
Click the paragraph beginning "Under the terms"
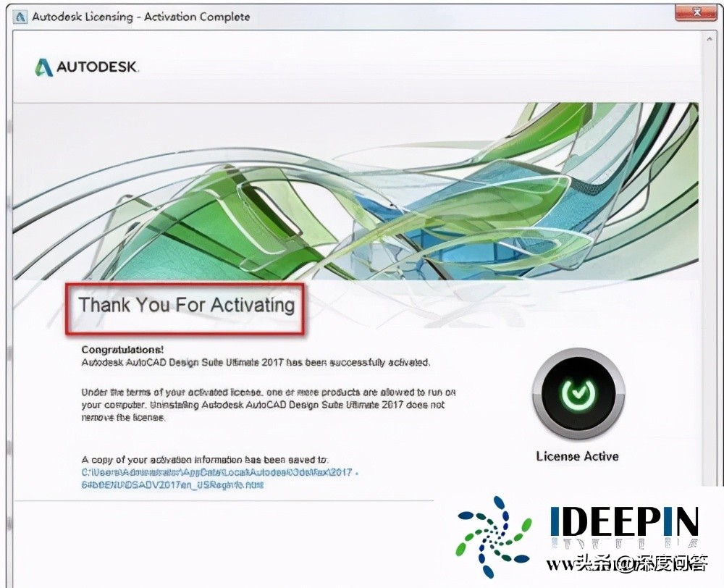pyautogui.click(x=269, y=405)
